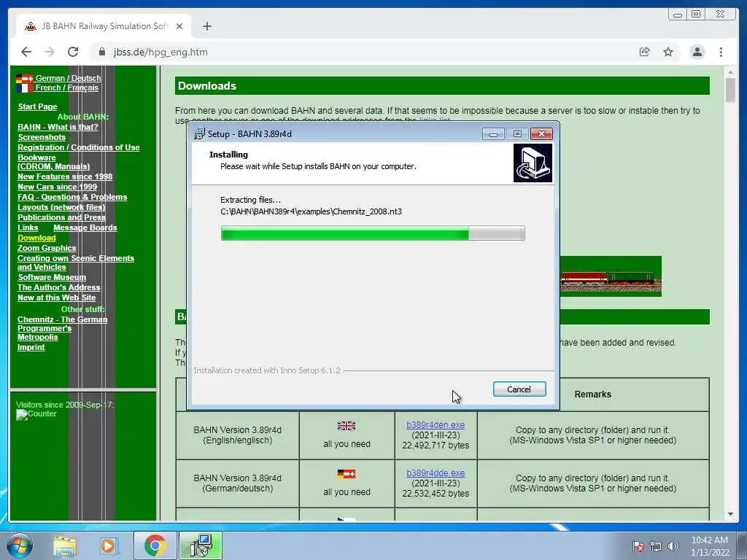Click the page scrollbar down arrow
Screen dimensions: 747x560
[730, 514]
